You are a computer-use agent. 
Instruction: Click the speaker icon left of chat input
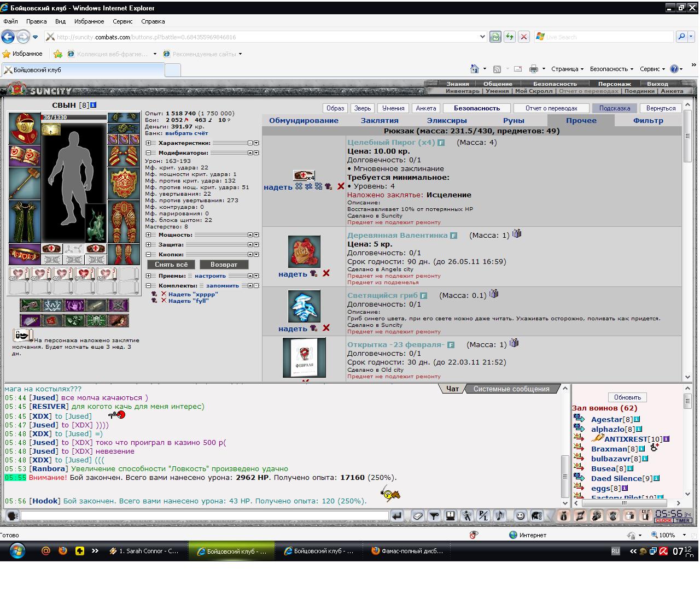[x=12, y=515]
